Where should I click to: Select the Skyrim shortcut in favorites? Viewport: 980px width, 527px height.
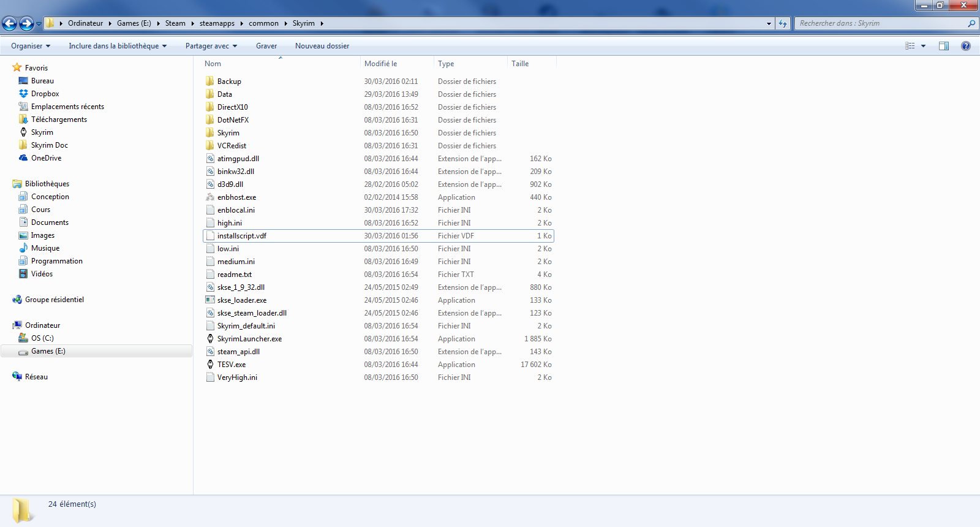click(x=42, y=132)
